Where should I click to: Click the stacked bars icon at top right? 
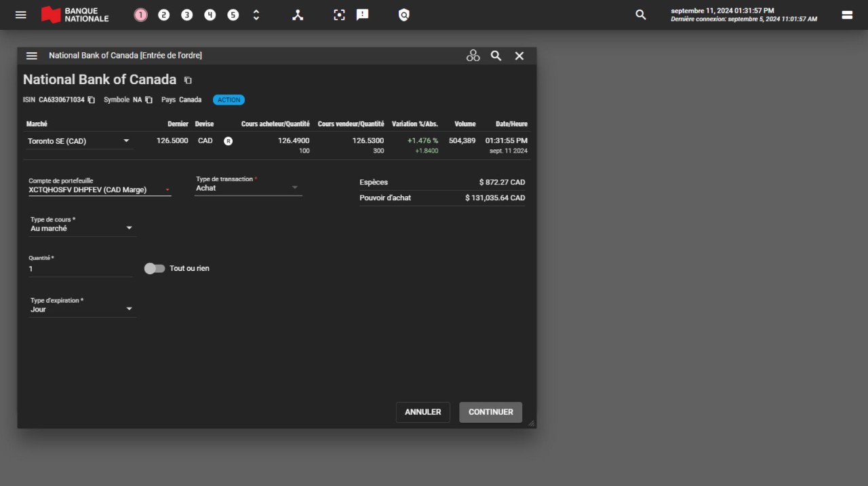click(x=847, y=15)
